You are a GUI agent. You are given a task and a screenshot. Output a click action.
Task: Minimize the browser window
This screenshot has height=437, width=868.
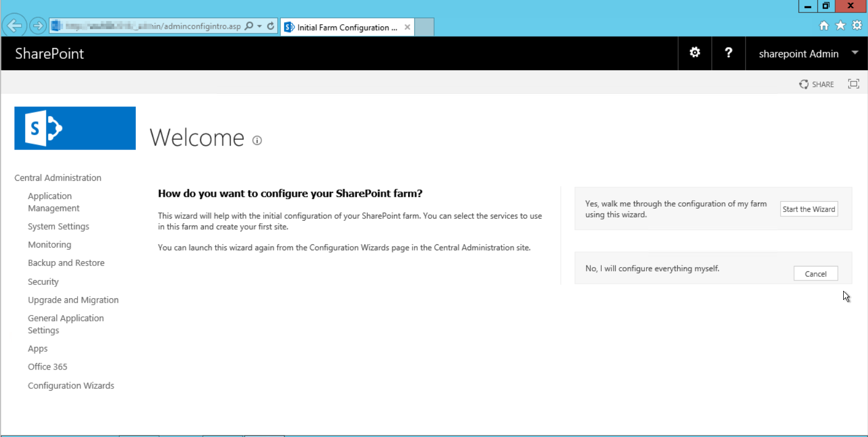807,6
